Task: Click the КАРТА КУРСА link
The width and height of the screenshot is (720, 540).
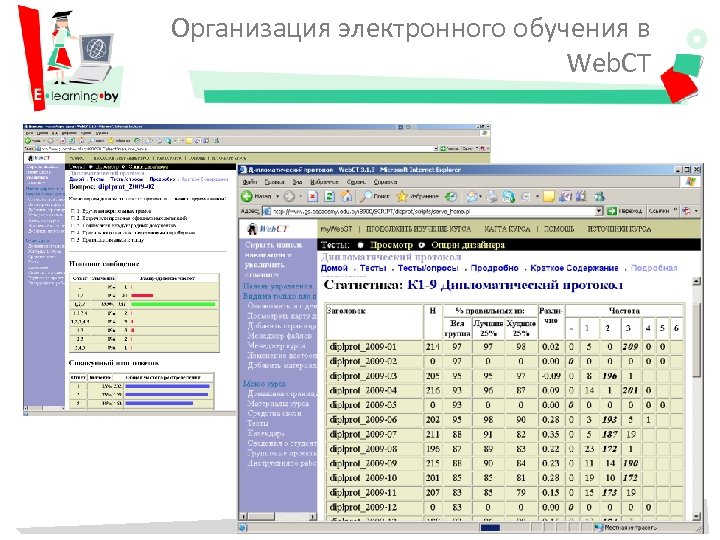Action: pos(507,229)
